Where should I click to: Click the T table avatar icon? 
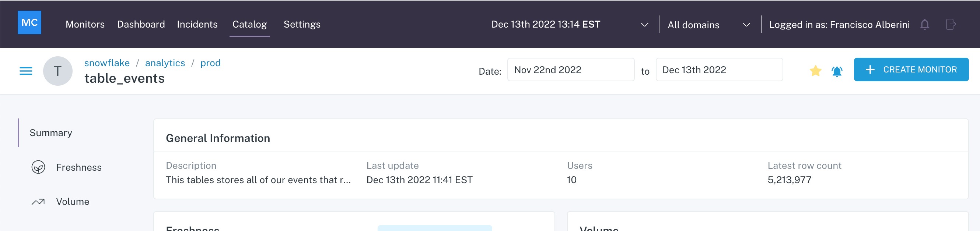click(58, 71)
